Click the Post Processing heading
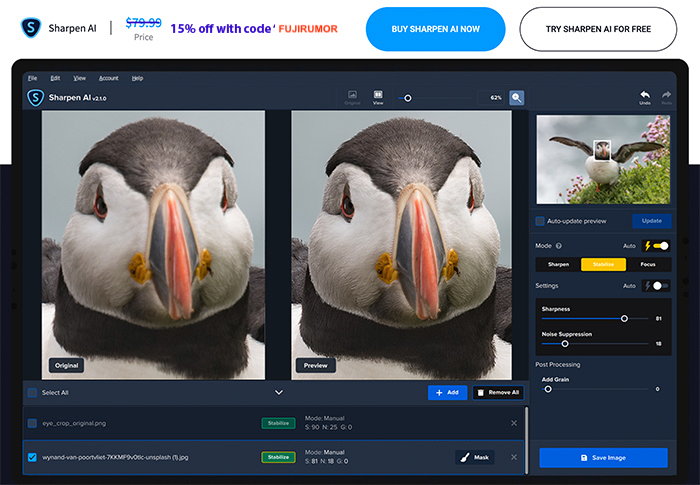The width and height of the screenshot is (700, 485). [x=558, y=364]
